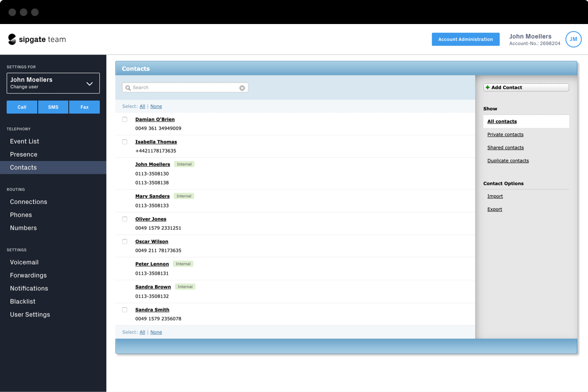
Task: Open contact Damian O'Brien
Action: coord(155,120)
